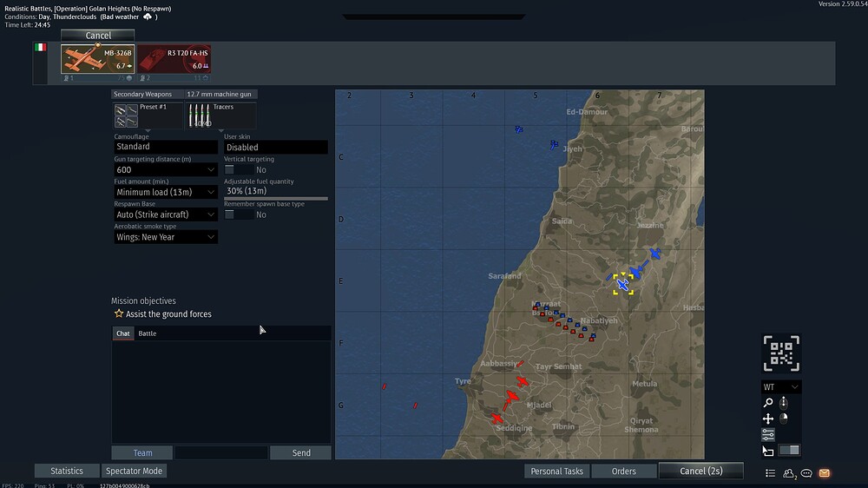Click the Preset #1 weapons icon grid

pos(126,115)
